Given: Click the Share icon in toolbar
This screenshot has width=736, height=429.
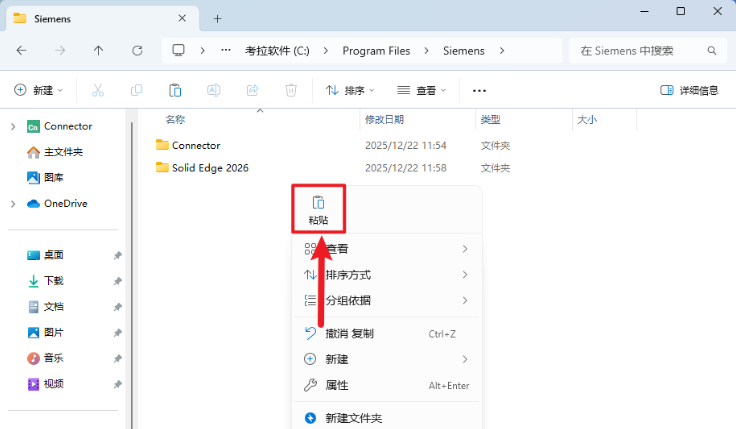Looking at the screenshot, I should [252, 90].
